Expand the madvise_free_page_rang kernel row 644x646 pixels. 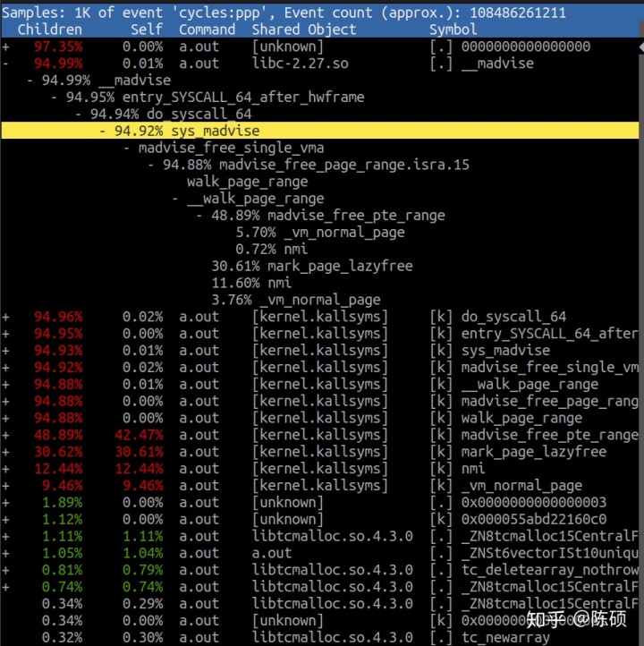5,401
